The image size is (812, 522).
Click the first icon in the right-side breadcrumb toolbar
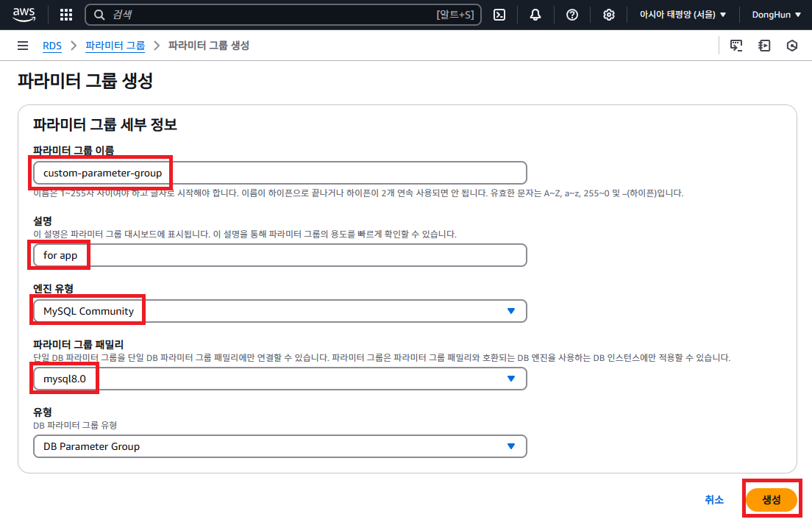tap(736, 46)
